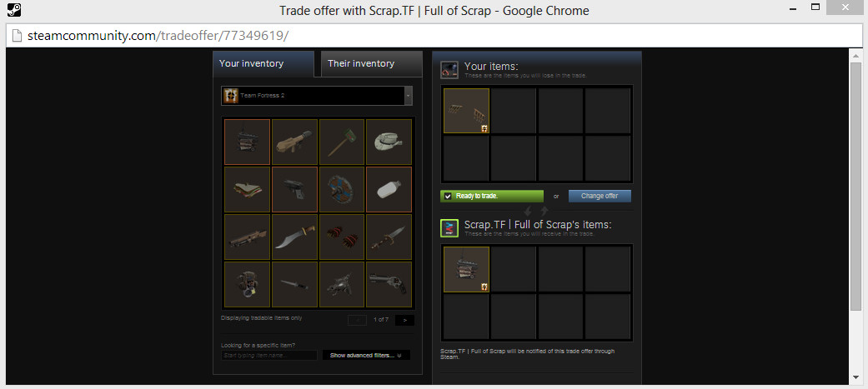Select the boxing gloves item in inventory
868x389 pixels.
(x=342, y=237)
